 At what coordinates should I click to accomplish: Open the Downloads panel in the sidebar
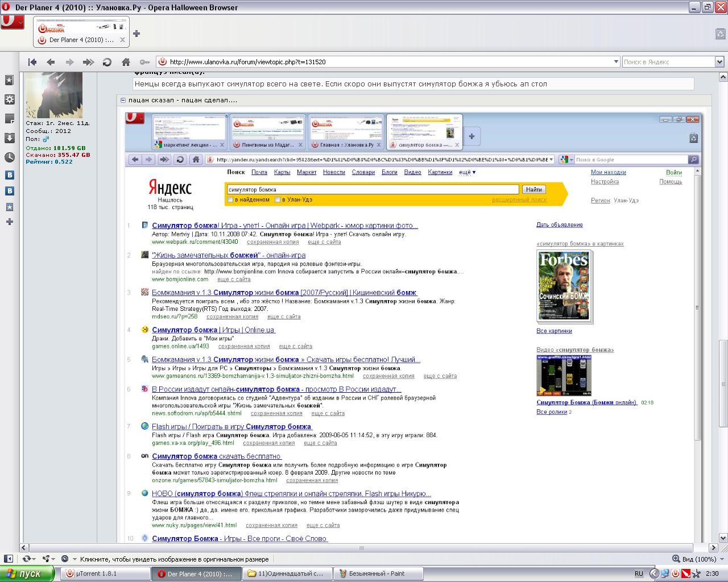click(x=9, y=138)
